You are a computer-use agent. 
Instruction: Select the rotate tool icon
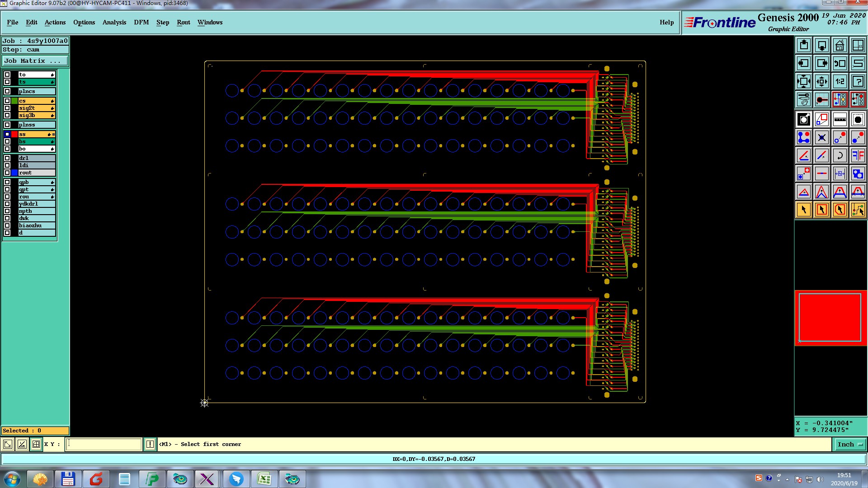click(x=840, y=155)
